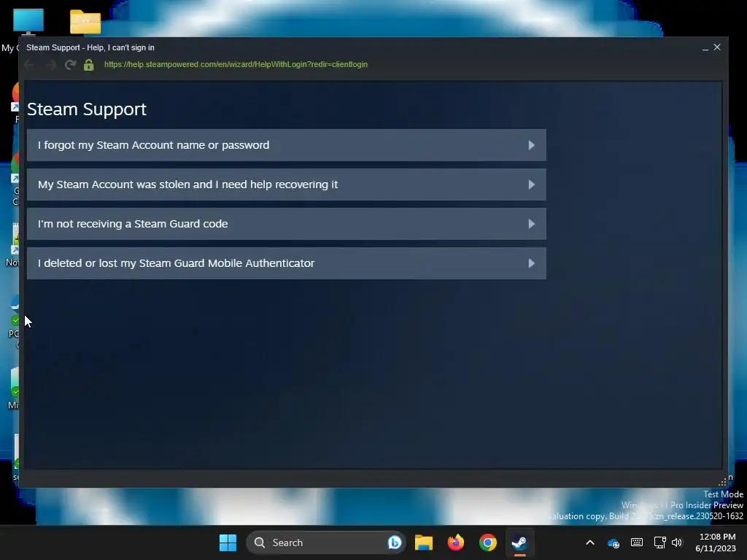Screen dimensions: 747x560
Task: Open the clock showing 12:08 PM
Action: pos(716,542)
